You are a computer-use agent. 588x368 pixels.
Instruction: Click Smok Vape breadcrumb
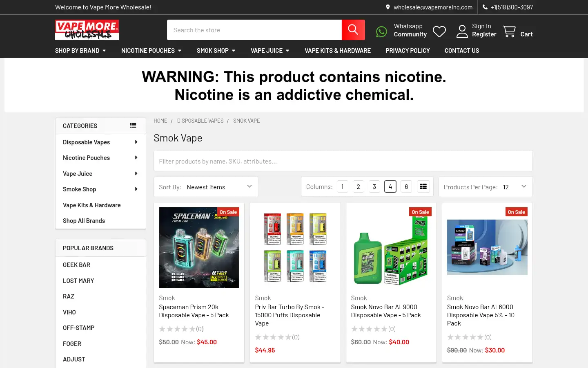pyautogui.click(x=247, y=121)
